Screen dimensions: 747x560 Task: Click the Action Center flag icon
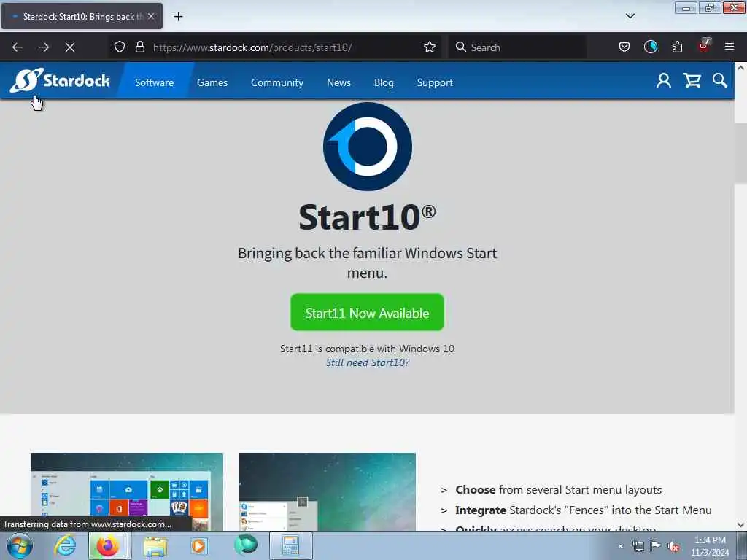pos(656,545)
